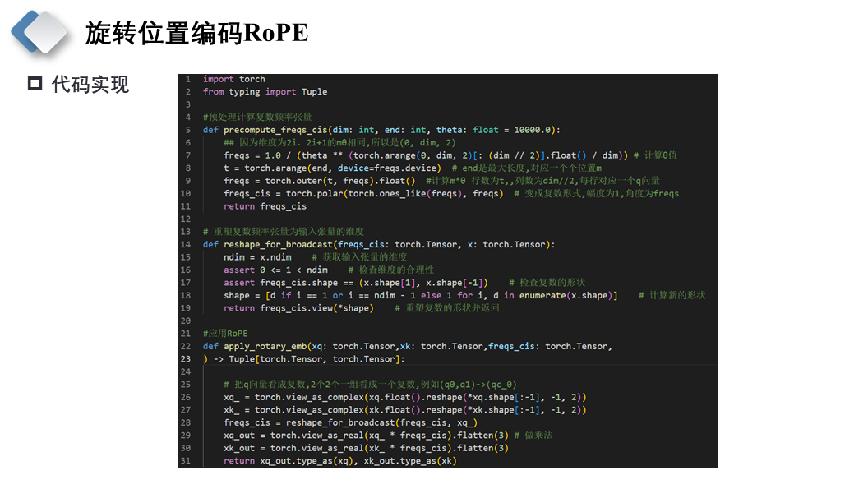Click the line 'freqs_cis = reshape_for_broadcast(freqs_cis, xq_)'
868x489 pixels.
350,423
